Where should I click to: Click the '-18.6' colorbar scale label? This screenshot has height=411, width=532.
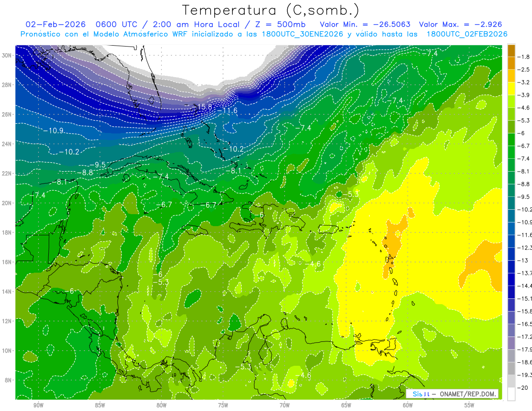pyautogui.click(x=524, y=362)
